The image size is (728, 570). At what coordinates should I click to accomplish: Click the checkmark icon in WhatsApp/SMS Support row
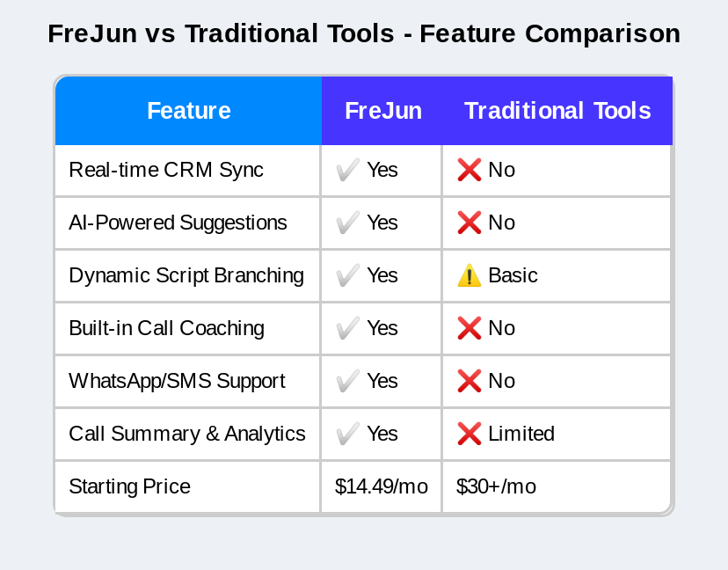348,381
